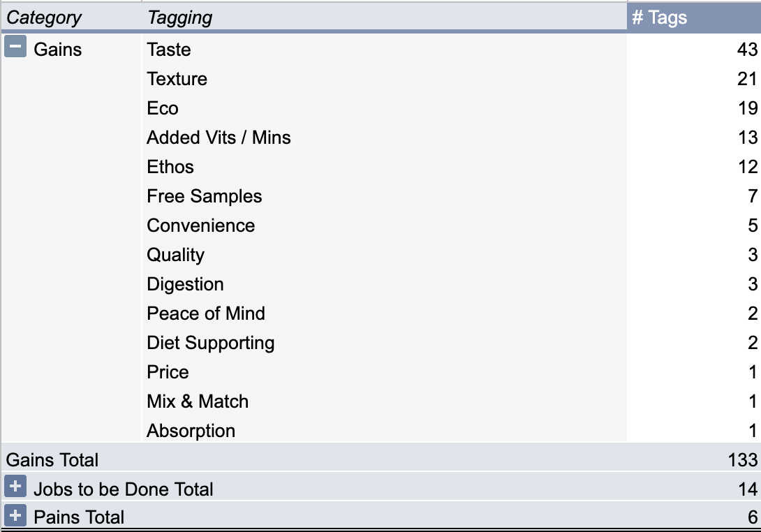
Task: Click the Gains category label
Action: click(x=58, y=50)
